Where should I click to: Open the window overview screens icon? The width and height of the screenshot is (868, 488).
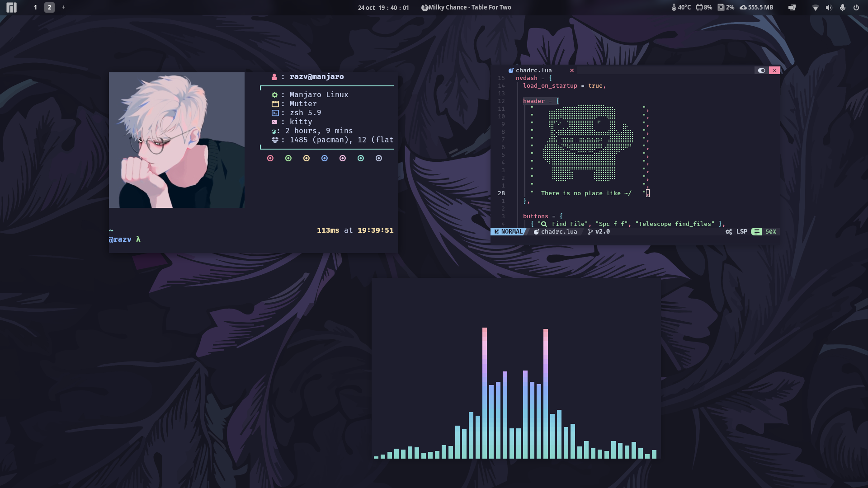pos(792,7)
